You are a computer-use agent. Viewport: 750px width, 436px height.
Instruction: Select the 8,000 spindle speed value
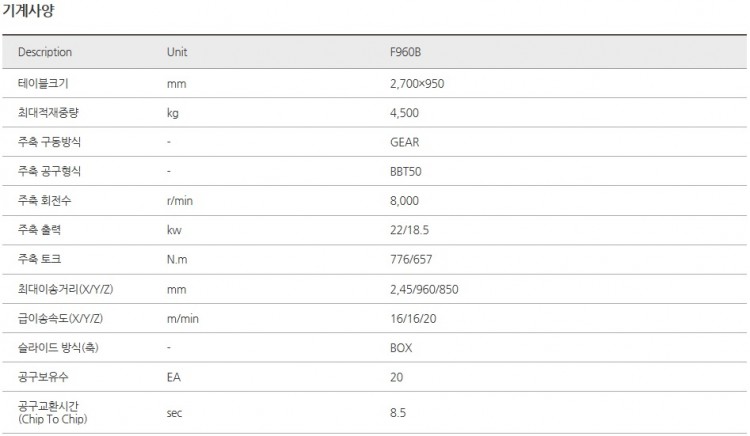(x=404, y=201)
